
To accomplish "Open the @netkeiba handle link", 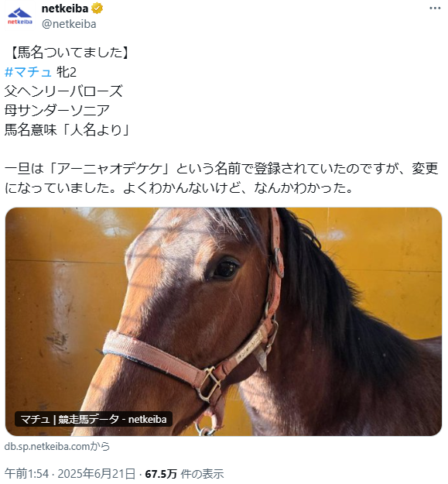I will coord(69,24).
